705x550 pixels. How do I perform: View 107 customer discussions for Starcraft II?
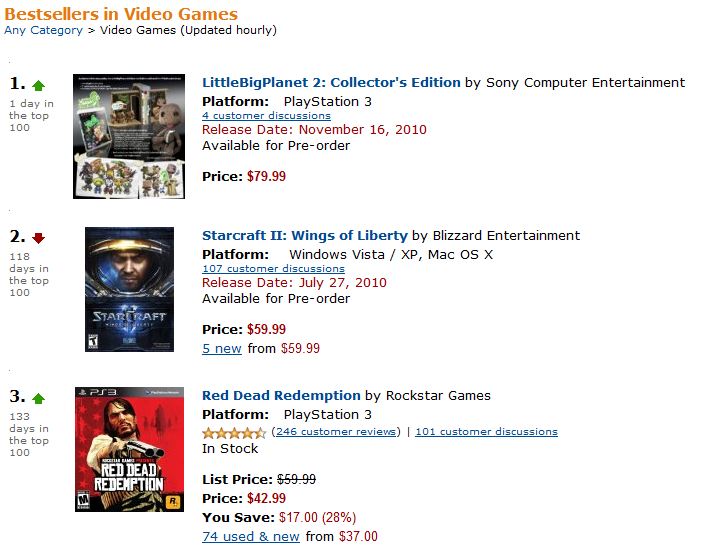click(x=273, y=269)
